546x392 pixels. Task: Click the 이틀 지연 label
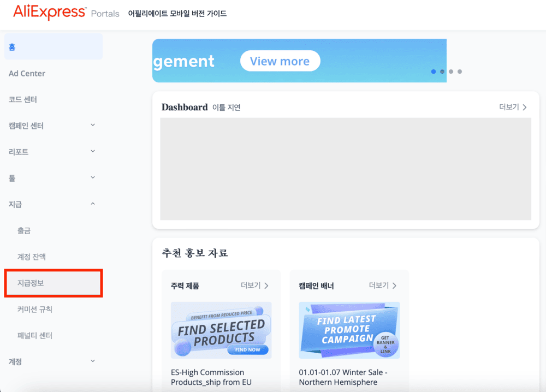tap(227, 107)
